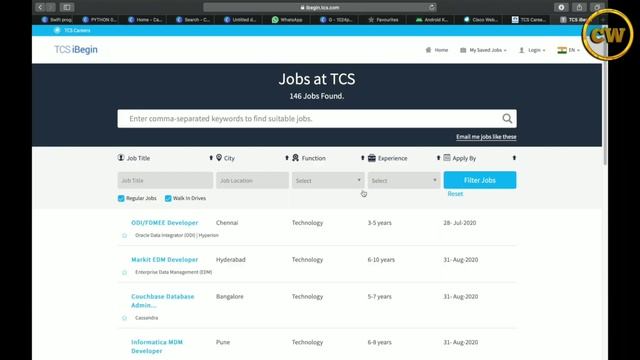Image resolution: width=640 pixels, height=360 pixels.
Task: Focus the Job Title filter field
Action: pos(165,180)
